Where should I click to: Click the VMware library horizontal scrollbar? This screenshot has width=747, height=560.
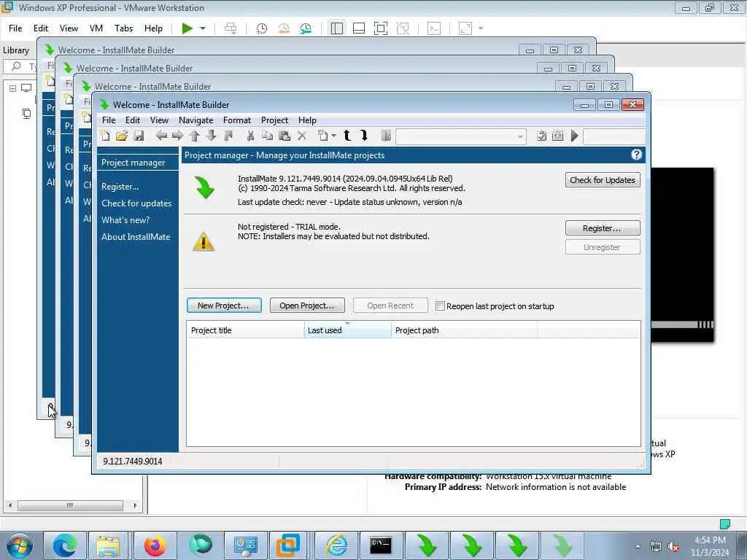(70, 505)
